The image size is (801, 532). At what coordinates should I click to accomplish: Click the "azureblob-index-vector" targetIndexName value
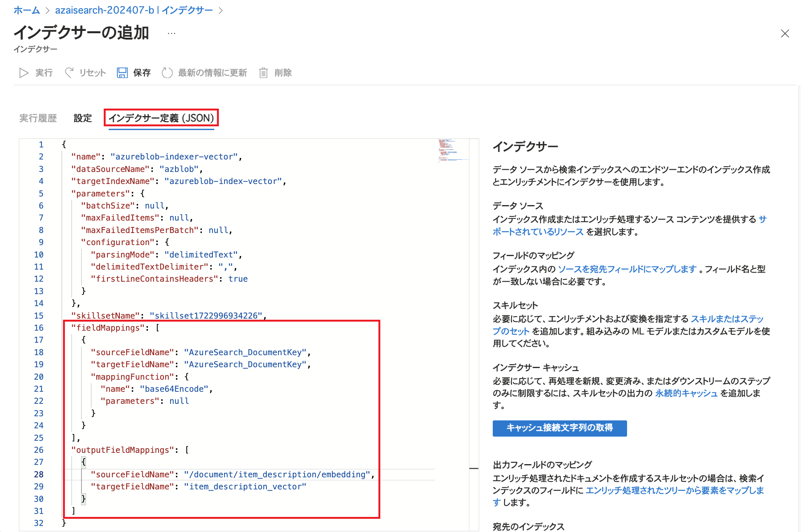223,181
